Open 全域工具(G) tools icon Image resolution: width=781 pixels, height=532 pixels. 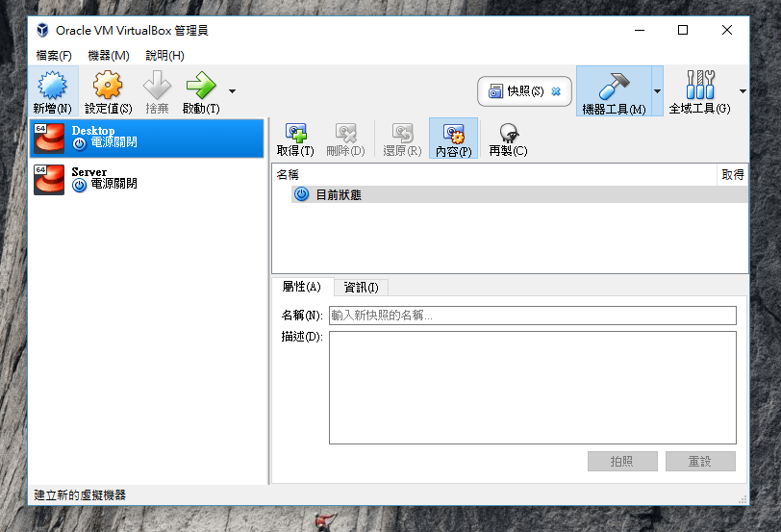pyautogui.click(x=700, y=85)
